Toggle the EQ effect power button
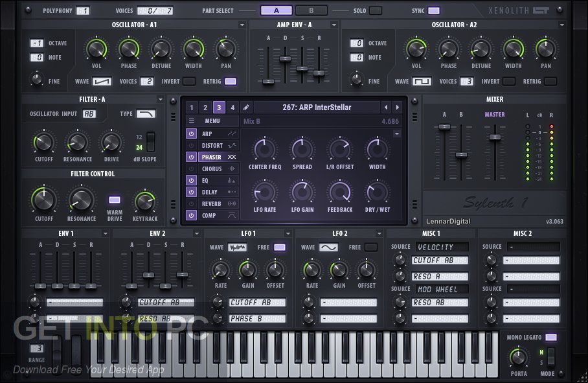Image resolution: width=588 pixels, height=383 pixels. pyautogui.click(x=191, y=180)
